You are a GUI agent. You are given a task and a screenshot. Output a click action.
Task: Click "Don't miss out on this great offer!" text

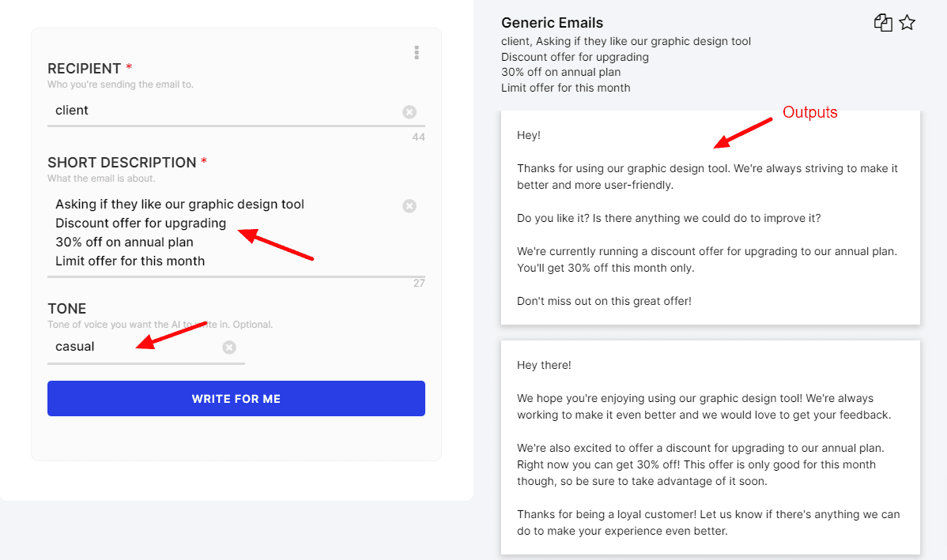(604, 301)
